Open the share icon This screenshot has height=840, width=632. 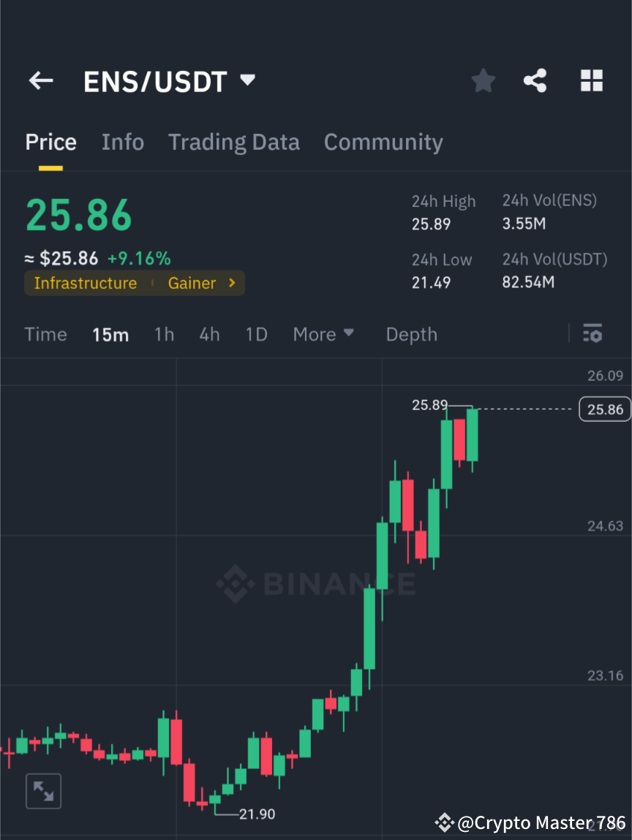tap(535, 80)
